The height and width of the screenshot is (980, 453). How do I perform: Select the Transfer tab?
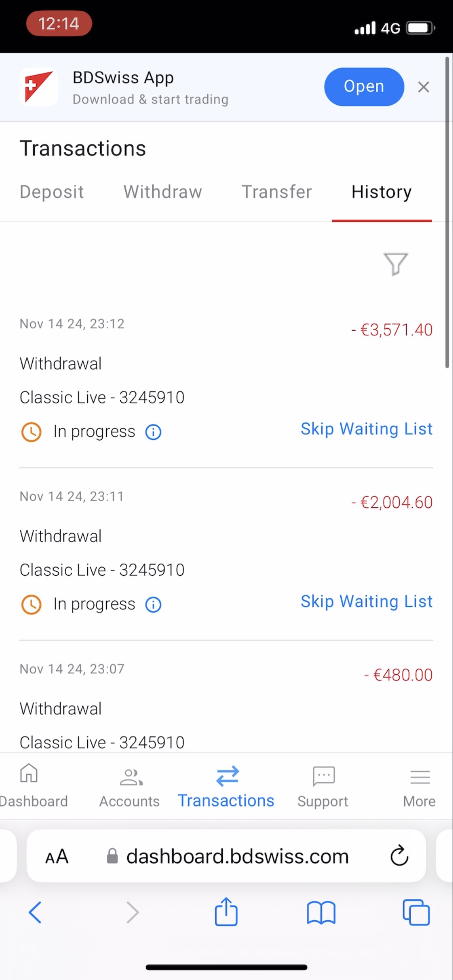[277, 192]
